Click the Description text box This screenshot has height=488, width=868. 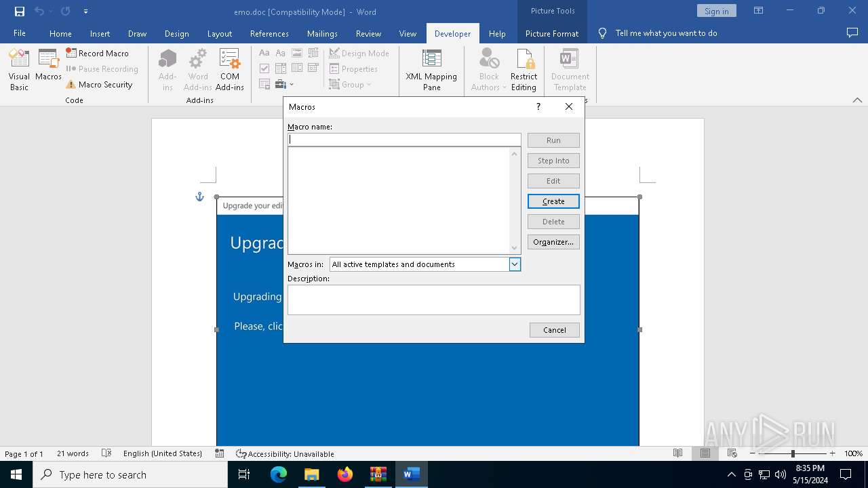[434, 300]
